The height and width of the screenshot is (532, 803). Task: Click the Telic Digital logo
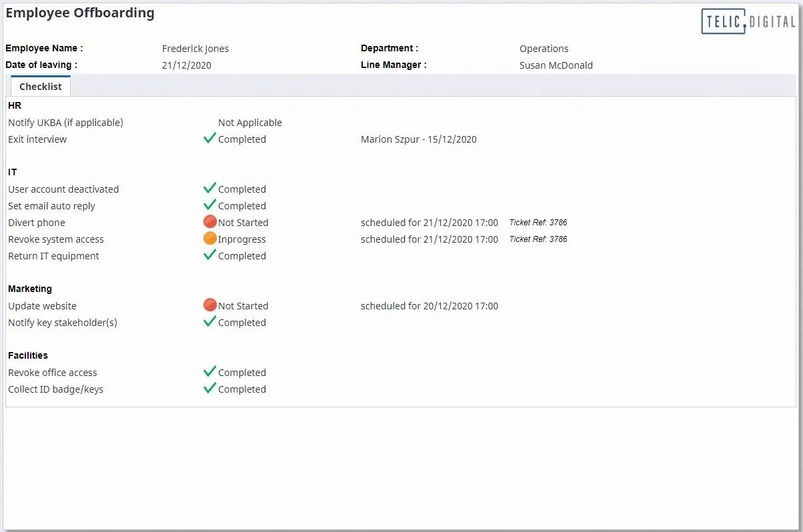pos(748,21)
